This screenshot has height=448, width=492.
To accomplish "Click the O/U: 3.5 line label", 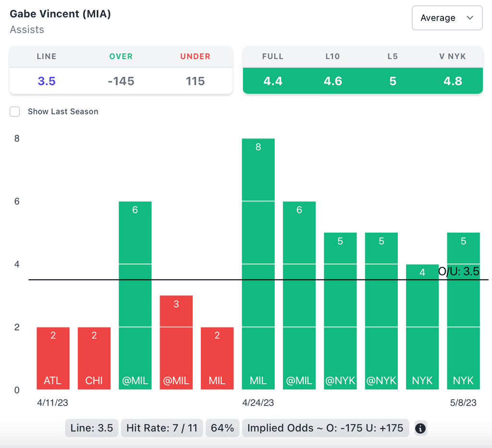I will 458,271.
